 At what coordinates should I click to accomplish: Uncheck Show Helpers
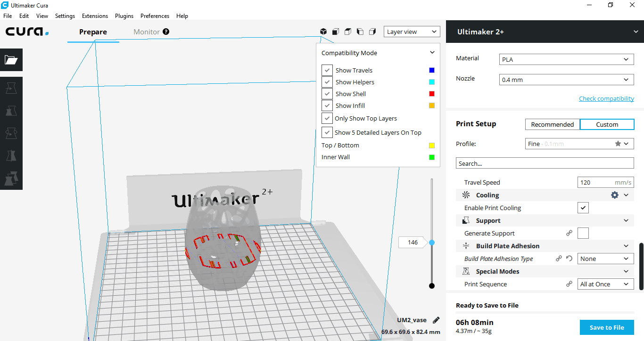(327, 82)
